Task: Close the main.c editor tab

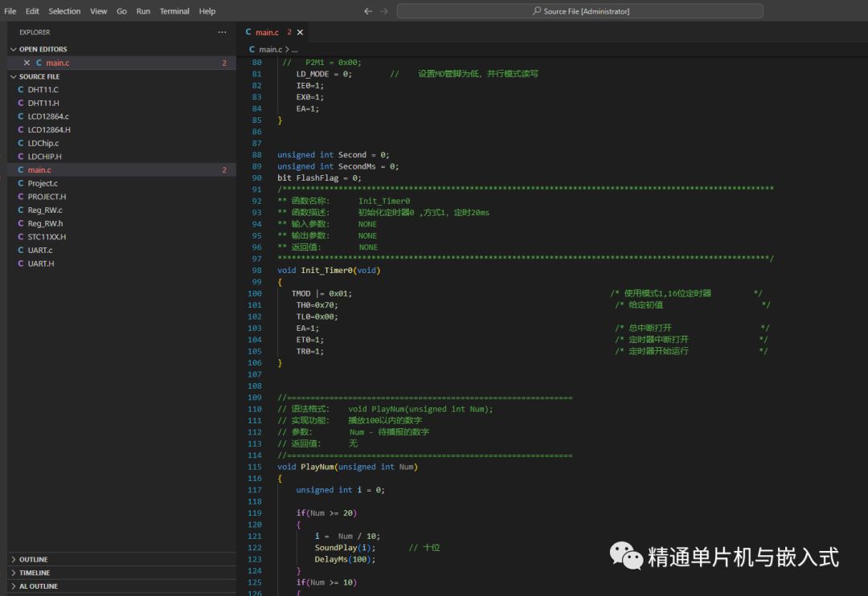Action: [300, 33]
